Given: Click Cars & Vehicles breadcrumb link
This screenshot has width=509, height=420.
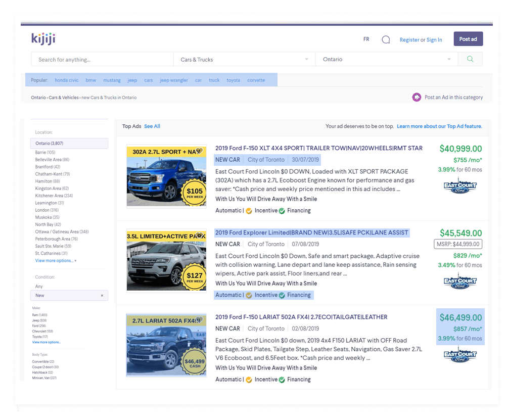Looking at the screenshot, I should tap(64, 98).
